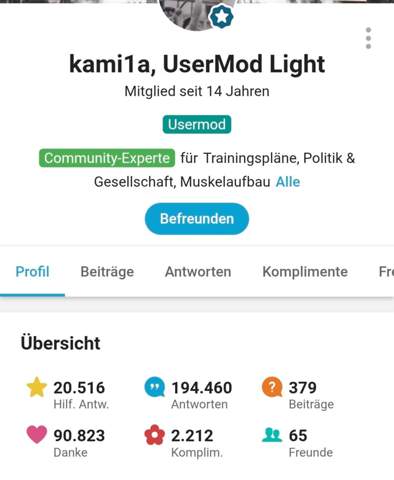Click the Usermod badge

pyautogui.click(x=197, y=124)
